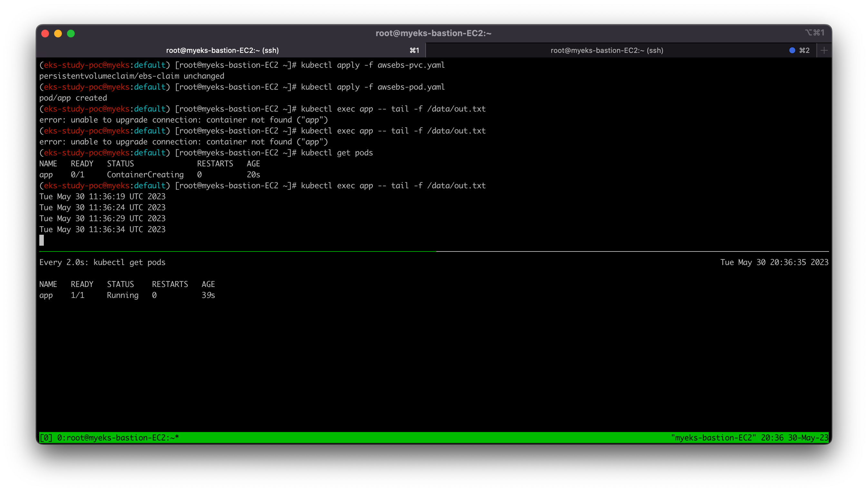The image size is (868, 492).
Task: Click the green fullscreen window button
Action: click(71, 34)
